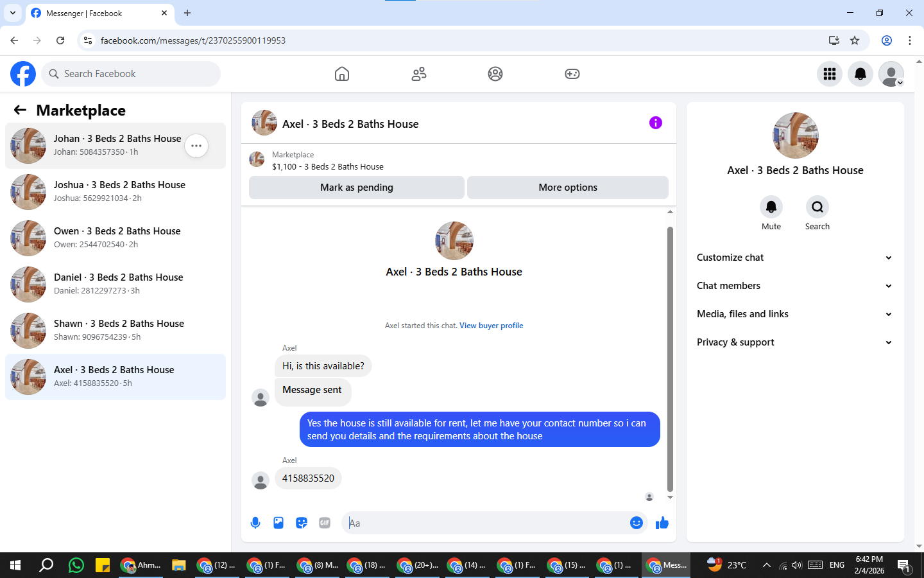Image resolution: width=924 pixels, height=578 pixels.
Task: Open the View buyer profile link
Action: (492, 326)
